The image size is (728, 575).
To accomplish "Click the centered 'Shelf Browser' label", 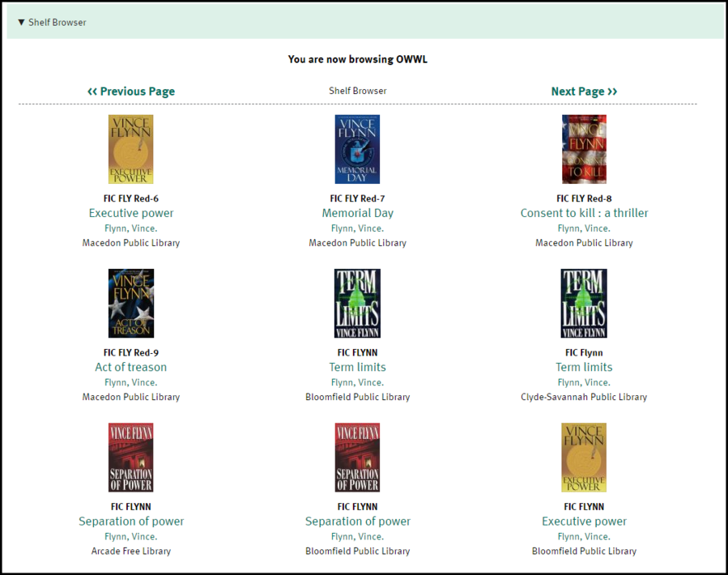I will [357, 91].
